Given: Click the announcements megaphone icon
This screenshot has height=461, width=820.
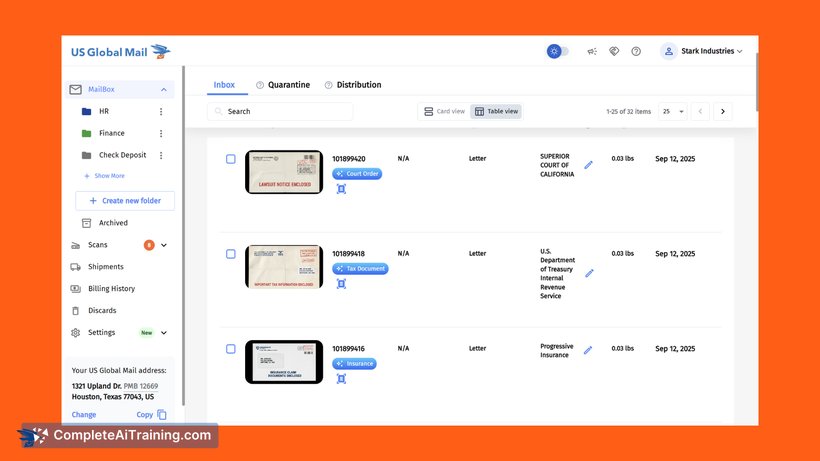Looking at the screenshot, I should click(x=592, y=51).
